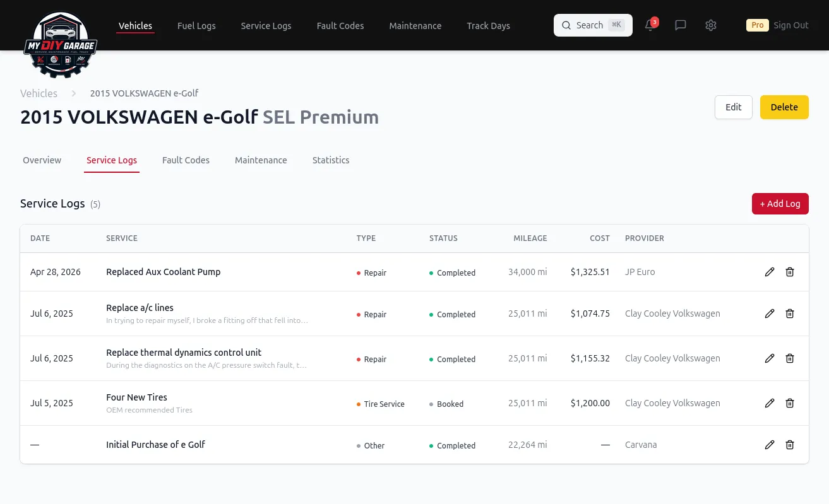
Task: Click the Sign Out link
Action: [790, 25]
